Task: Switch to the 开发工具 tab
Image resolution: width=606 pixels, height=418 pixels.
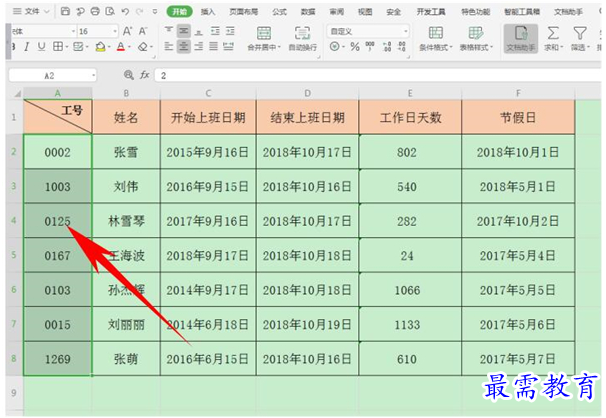Action: point(431,12)
